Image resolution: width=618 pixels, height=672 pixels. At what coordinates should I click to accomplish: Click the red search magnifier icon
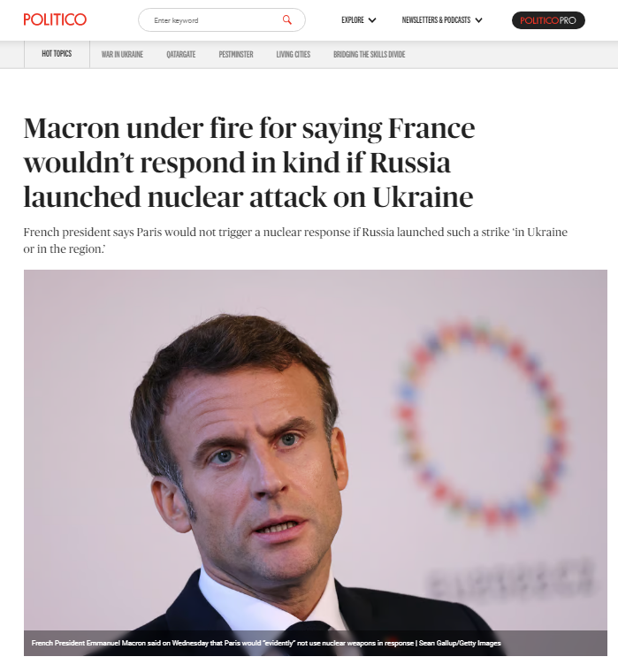click(x=286, y=19)
